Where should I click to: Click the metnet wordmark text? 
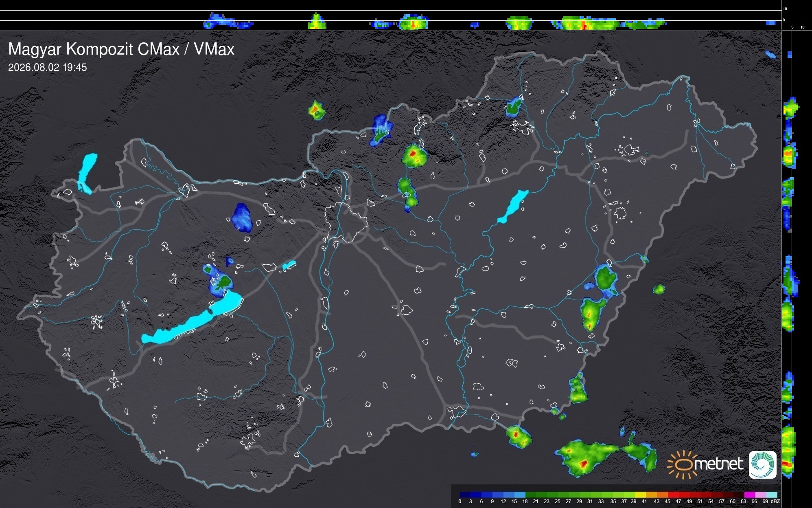tap(719, 464)
